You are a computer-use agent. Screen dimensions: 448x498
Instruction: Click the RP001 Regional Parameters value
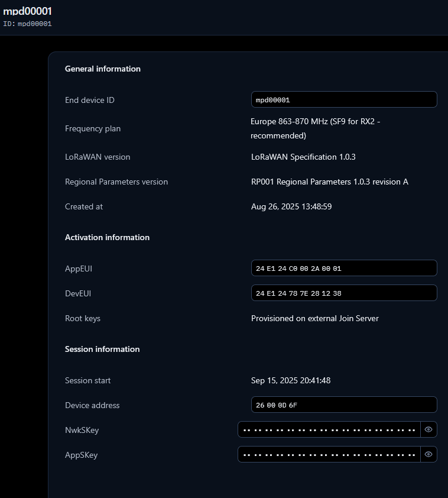click(x=329, y=182)
